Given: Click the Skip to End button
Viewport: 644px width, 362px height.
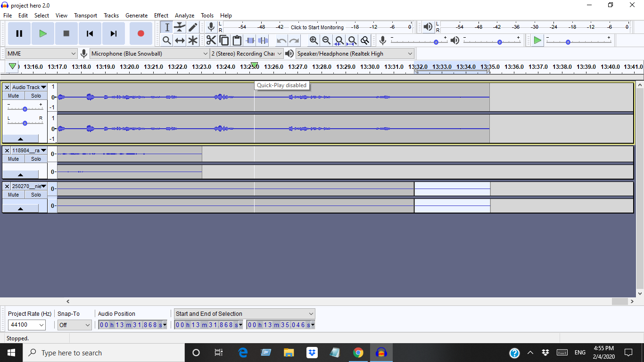Looking at the screenshot, I should click(x=114, y=33).
